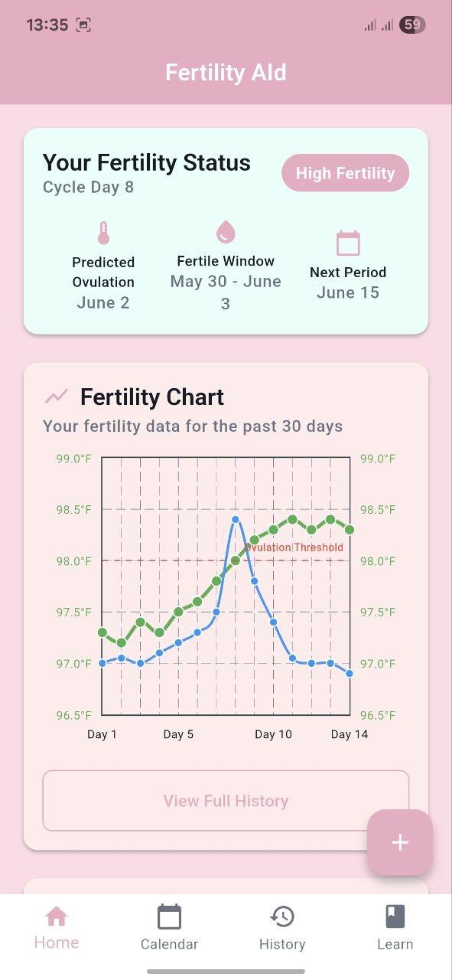The height and width of the screenshot is (980, 452).
Task: Select the last blue data point at Day 14
Action: click(x=350, y=674)
